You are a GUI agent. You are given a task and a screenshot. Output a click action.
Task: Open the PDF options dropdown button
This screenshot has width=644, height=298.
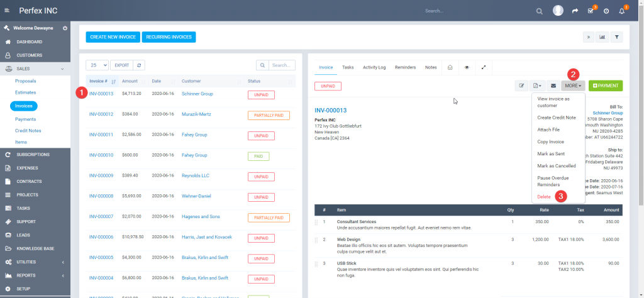tap(537, 86)
